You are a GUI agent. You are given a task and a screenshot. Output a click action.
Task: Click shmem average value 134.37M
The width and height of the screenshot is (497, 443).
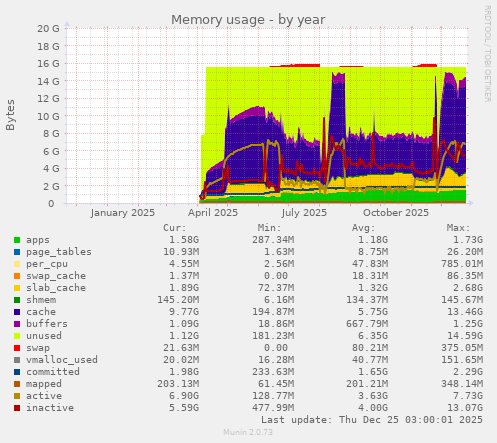pyautogui.click(x=367, y=300)
